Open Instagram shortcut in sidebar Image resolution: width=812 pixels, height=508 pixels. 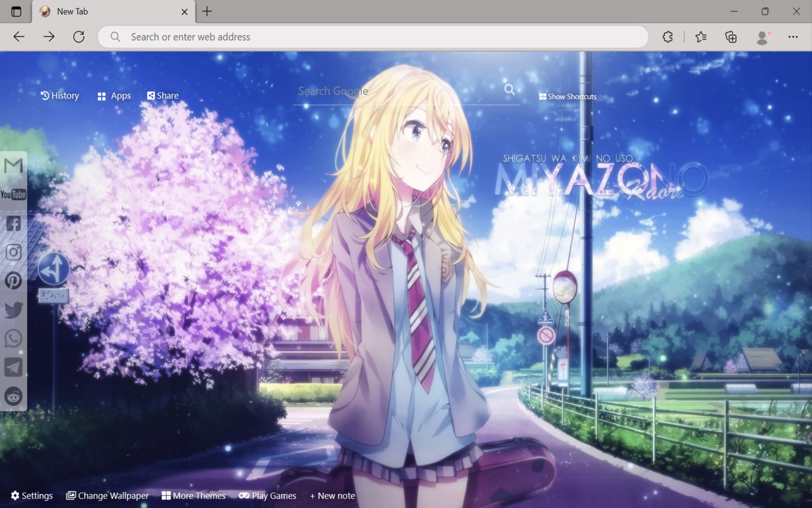(13, 252)
